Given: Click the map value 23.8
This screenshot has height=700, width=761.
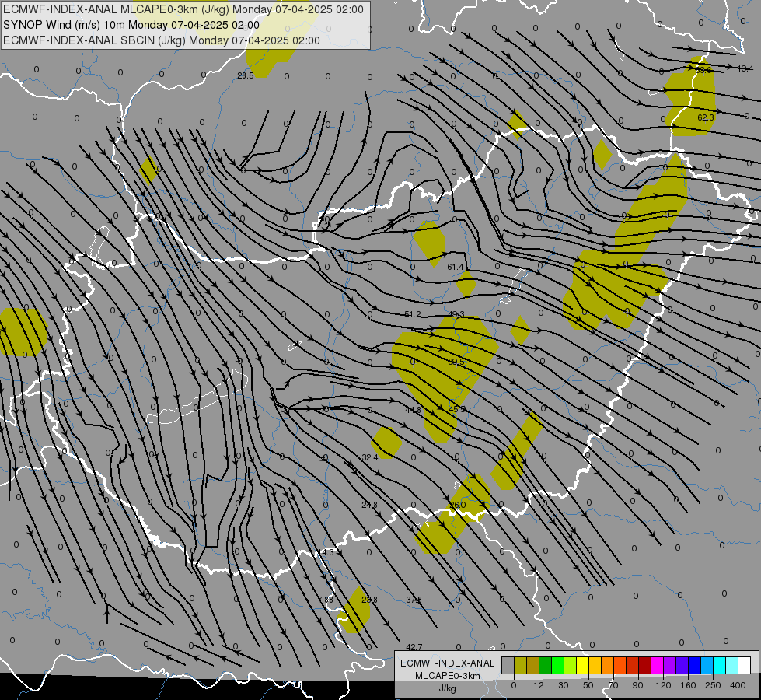Looking at the screenshot, I should (x=369, y=600).
